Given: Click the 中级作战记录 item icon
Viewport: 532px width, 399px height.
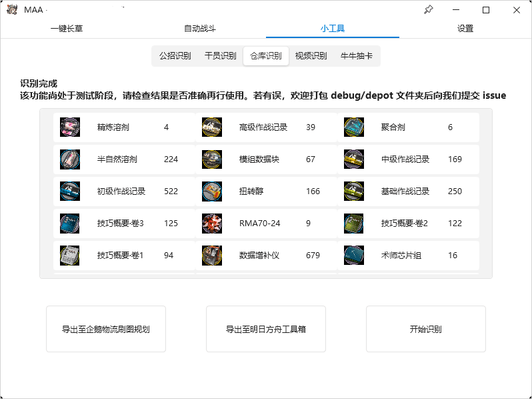Looking at the screenshot, I should (354, 159).
